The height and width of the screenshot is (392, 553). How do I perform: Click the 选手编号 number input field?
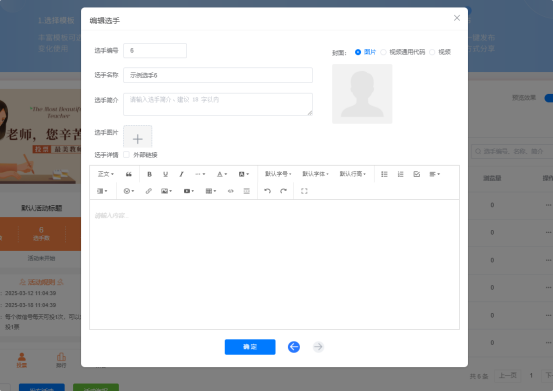point(155,51)
